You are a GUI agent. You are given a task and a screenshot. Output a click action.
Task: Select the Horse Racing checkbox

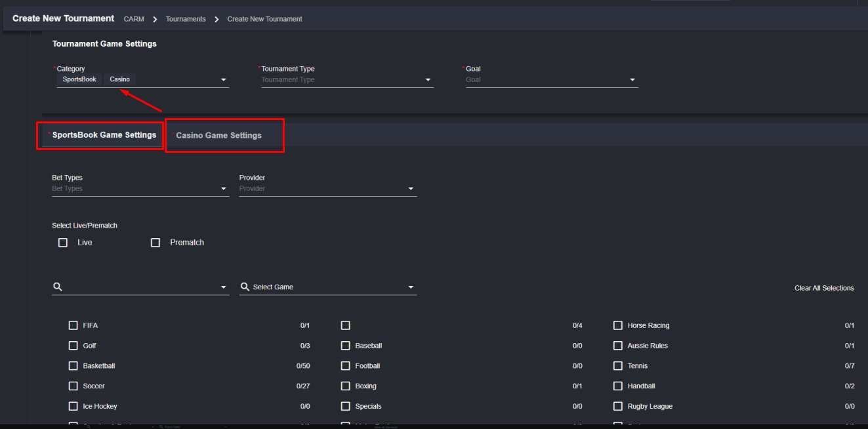[x=618, y=325]
